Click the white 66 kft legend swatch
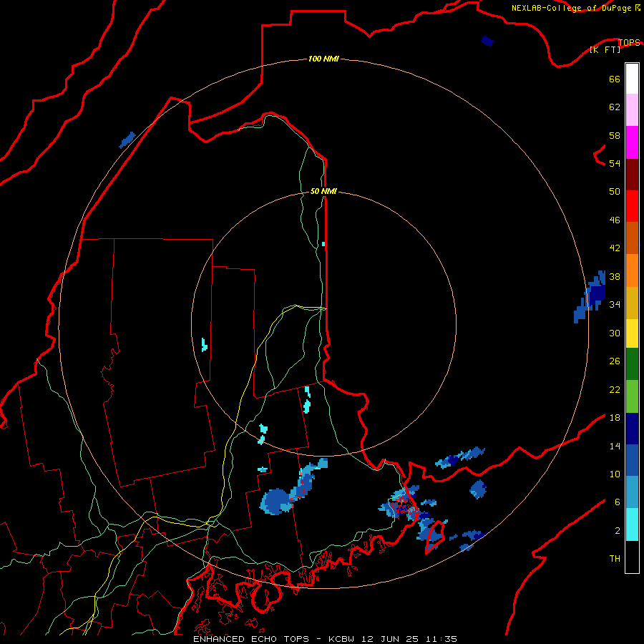644x644 pixels. point(632,79)
